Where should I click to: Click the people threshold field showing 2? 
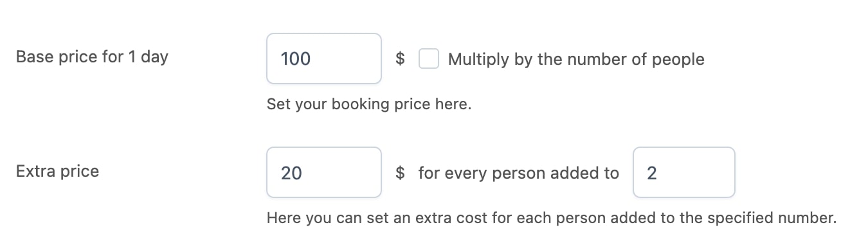pos(684,172)
